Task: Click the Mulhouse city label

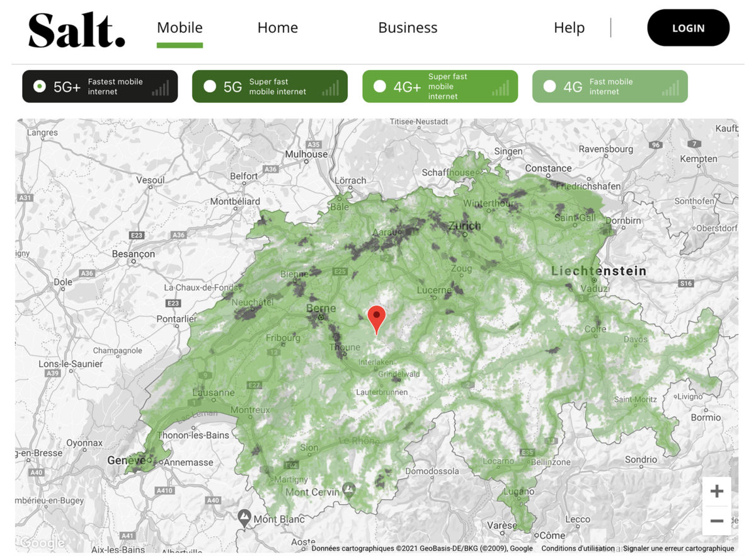Action: coord(307,154)
